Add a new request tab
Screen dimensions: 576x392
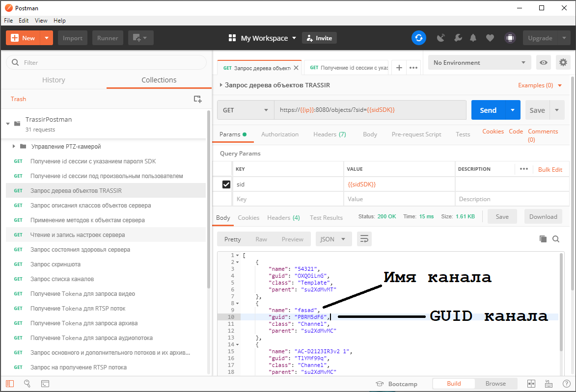pyautogui.click(x=399, y=68)
